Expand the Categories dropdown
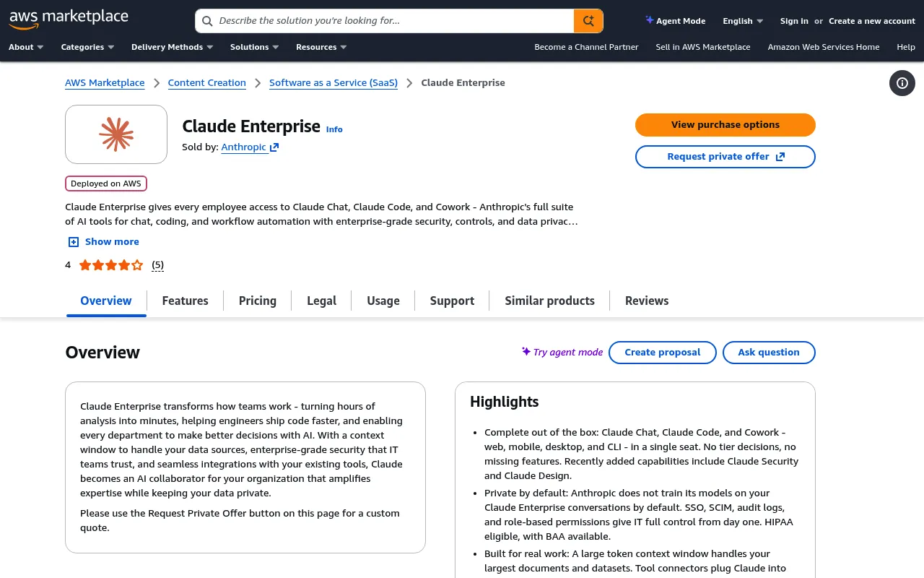 pos(87,47)
